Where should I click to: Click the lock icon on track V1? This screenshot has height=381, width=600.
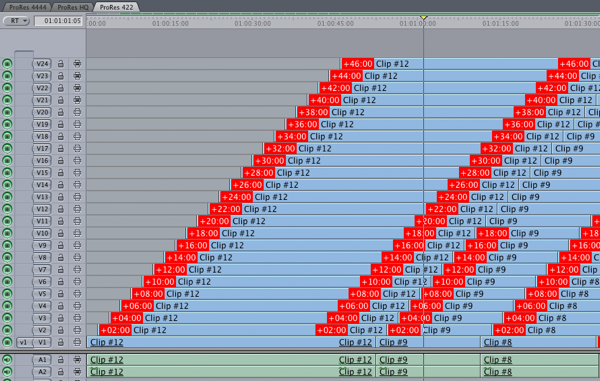(60, 342)
